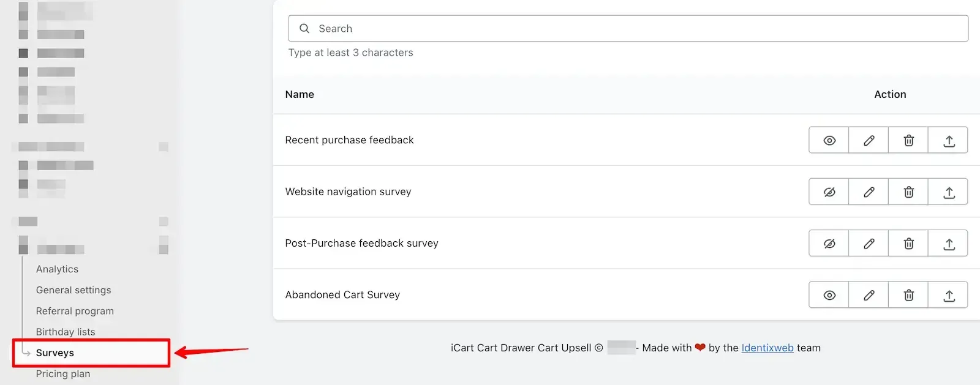Edit the Website navigation survey
The width and height of the screenshot is (980, 385).
click(869, 192)
